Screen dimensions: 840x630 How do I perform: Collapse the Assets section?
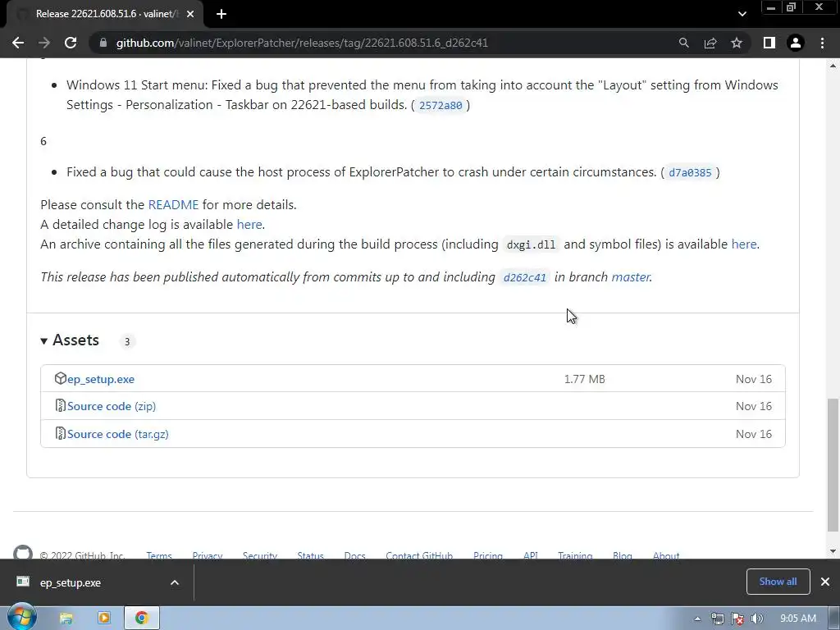point(71,340)
